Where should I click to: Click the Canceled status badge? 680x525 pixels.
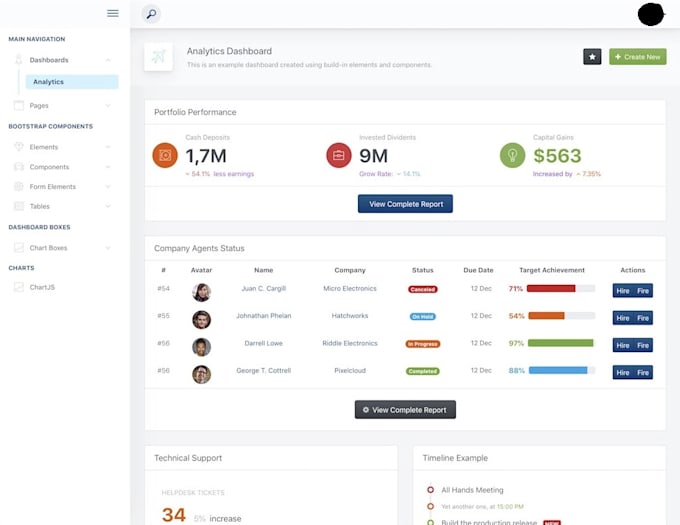tap(423, 289)
